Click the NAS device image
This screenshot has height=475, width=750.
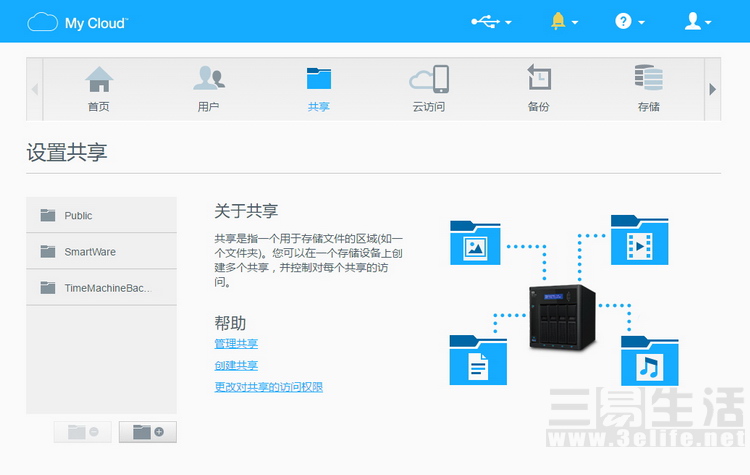click(x=562, y=317)
